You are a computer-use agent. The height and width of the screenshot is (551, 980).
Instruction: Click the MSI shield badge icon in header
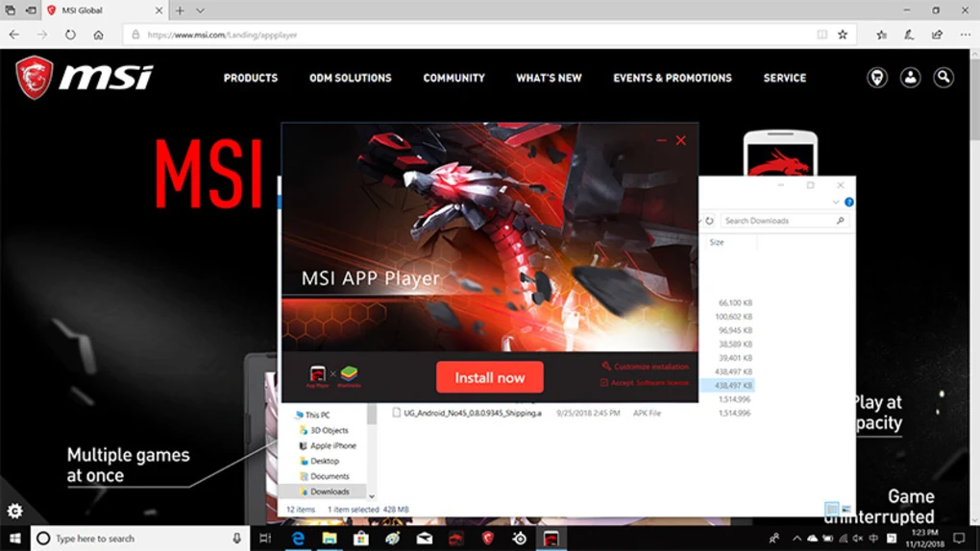877,78
